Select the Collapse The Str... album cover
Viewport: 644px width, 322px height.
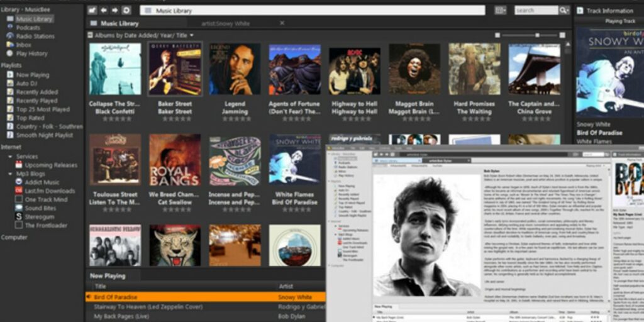click(115, 69)
